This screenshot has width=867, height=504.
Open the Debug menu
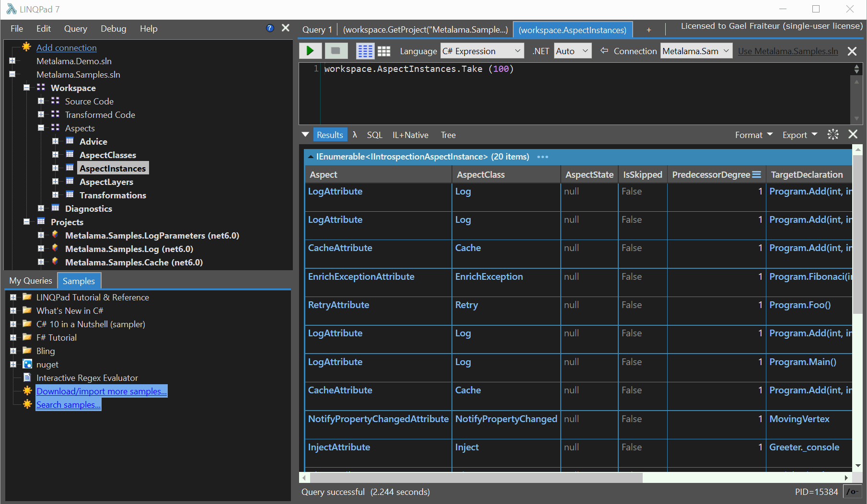114,29
